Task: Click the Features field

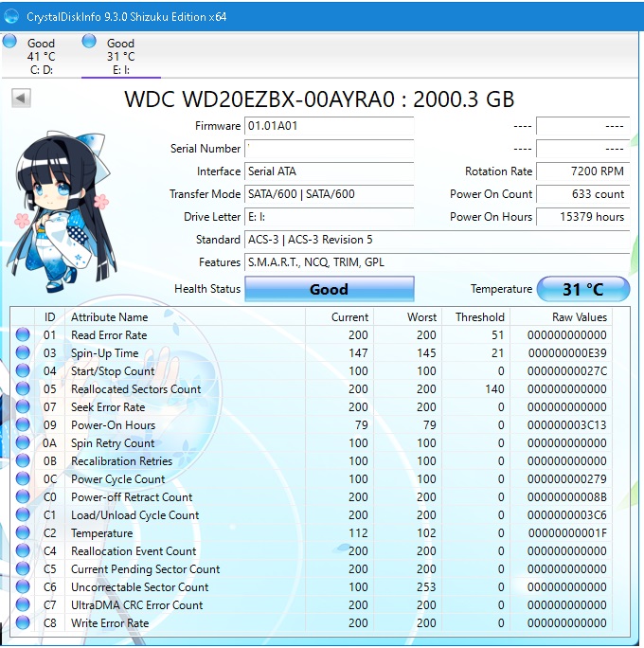Action: click(437, 262)
